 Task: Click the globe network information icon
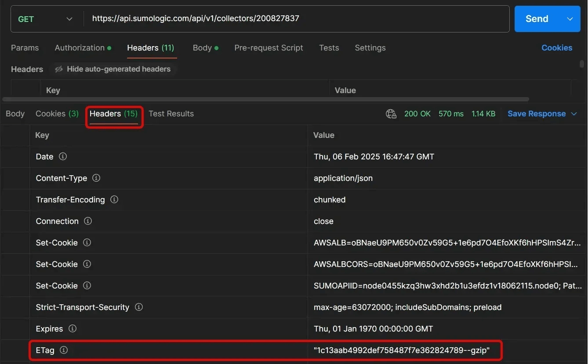[391, 114]
